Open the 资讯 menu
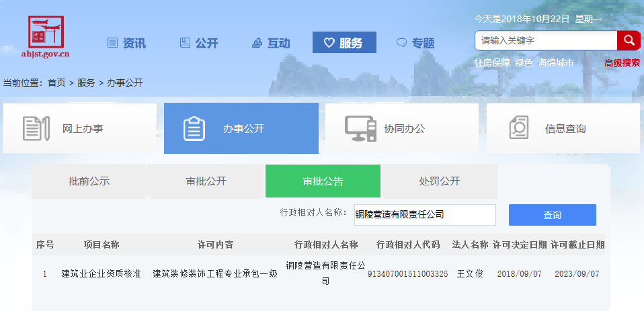Viewport: 644px width, 311px height. [134, 43]
